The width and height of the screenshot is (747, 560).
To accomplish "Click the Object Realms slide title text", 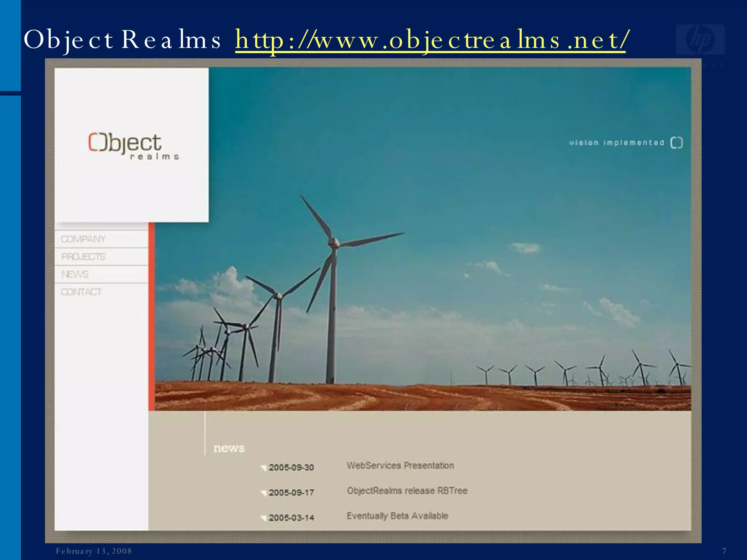I will (x=122, y=40).
